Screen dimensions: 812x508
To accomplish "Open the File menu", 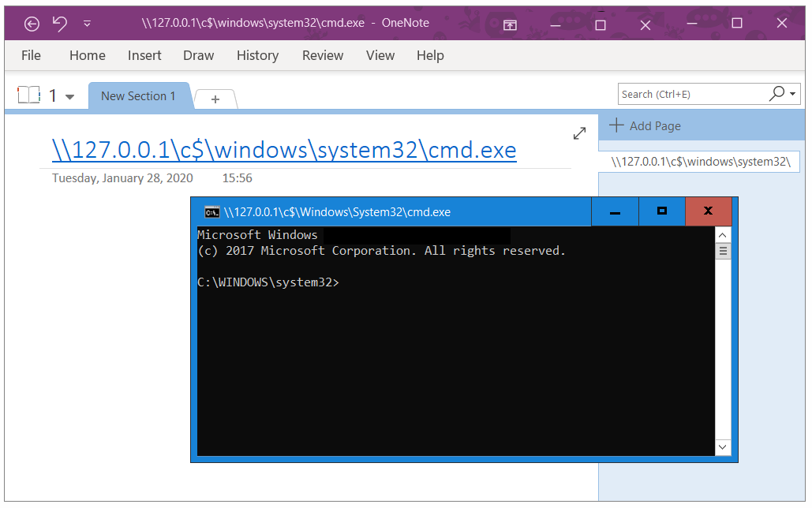I will click(x=31, y=55).
